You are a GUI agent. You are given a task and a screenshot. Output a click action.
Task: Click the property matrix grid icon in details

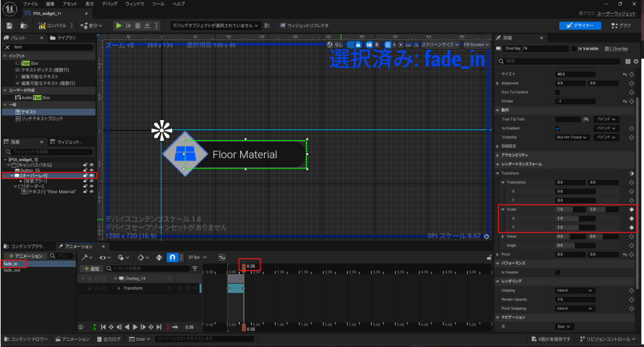(628, 62)
